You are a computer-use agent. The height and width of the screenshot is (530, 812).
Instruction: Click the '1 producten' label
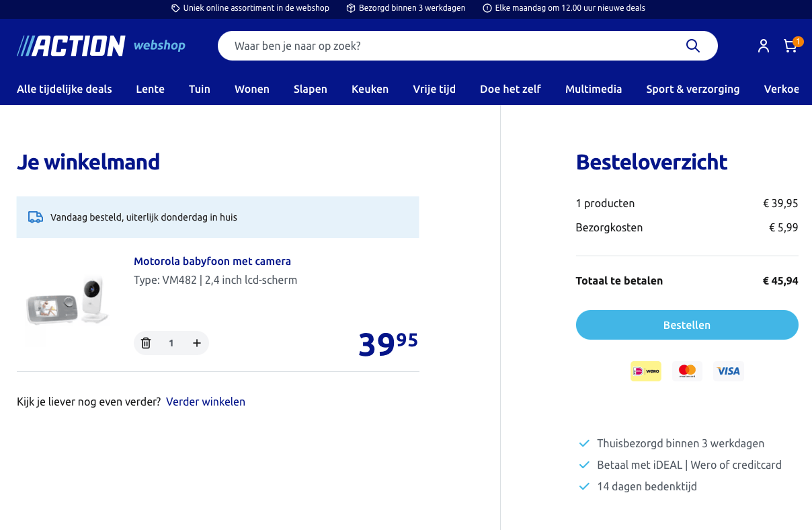[x=605, y=203]
